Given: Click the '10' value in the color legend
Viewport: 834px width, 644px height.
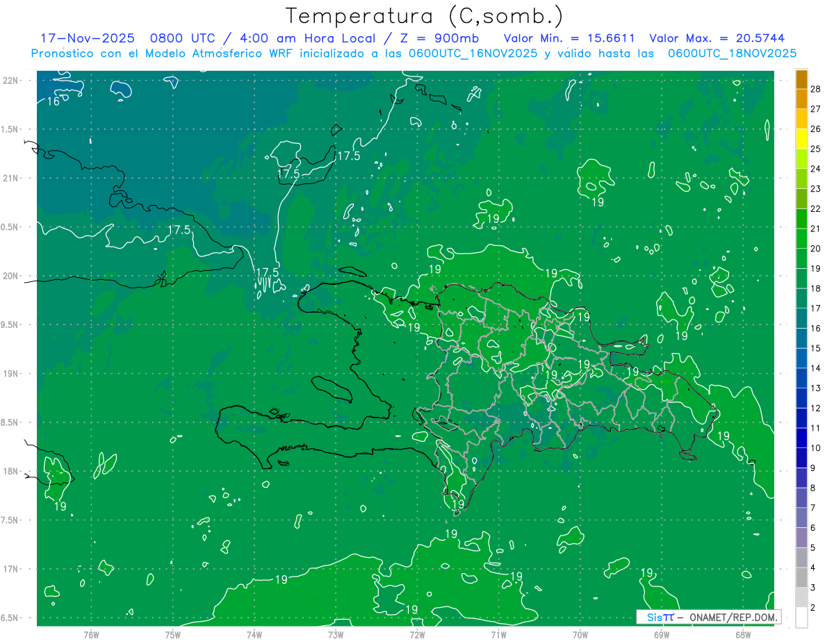Looking at the screenshot, I should (x=816, y=448).
